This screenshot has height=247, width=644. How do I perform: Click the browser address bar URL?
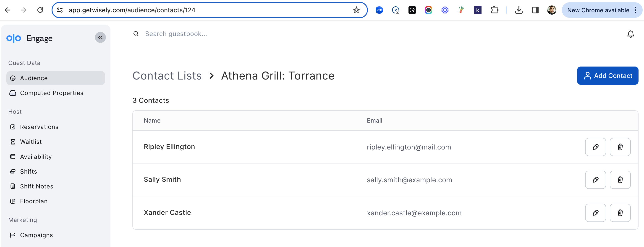coord(132,10)
